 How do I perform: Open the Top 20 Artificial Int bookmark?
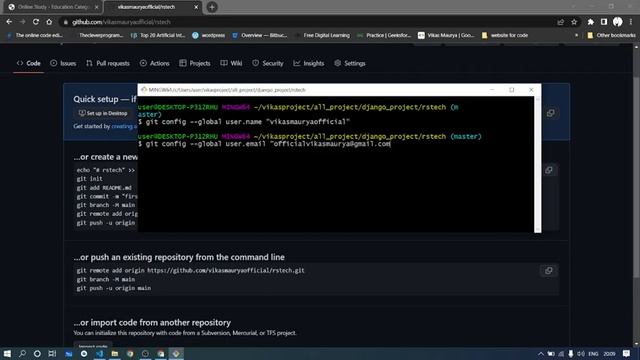tap(158, 36)
